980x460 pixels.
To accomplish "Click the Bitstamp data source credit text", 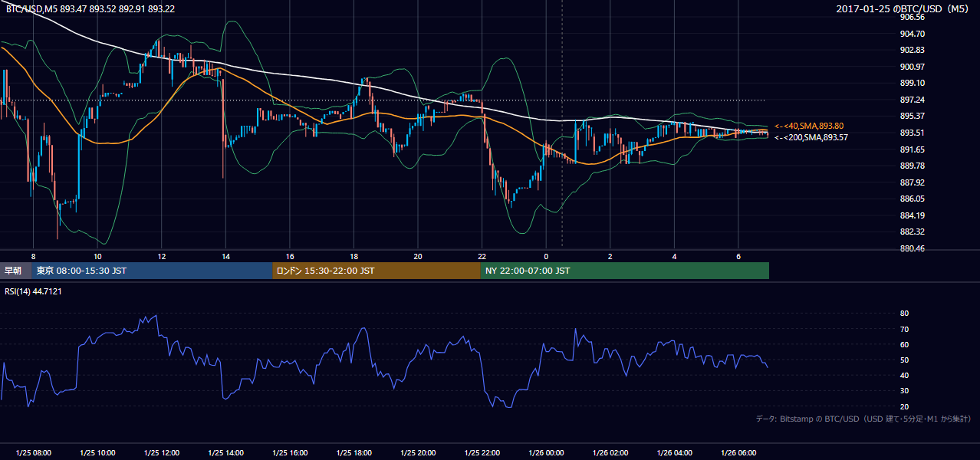I will click(863, 419).
